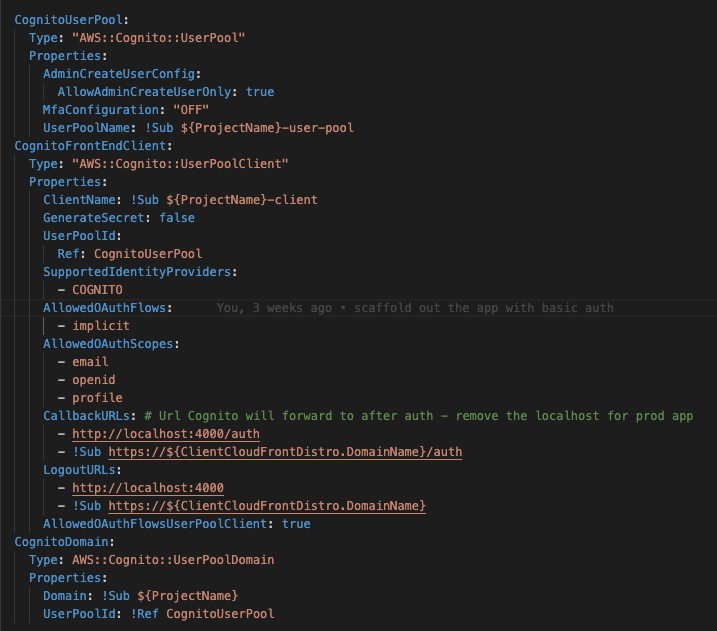Click the true value after AllowedOAuthFlowsUserPoolClient
This screenshot has width=717, height=631.
[x=296, y=524]
